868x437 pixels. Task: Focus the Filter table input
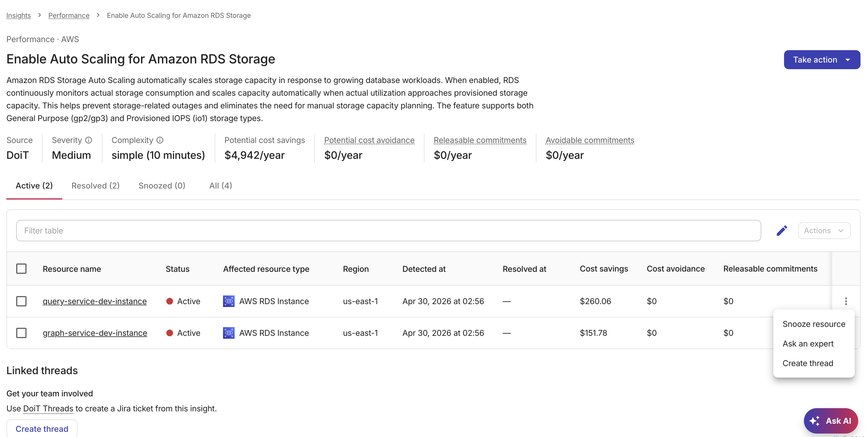tap(388, 231)
